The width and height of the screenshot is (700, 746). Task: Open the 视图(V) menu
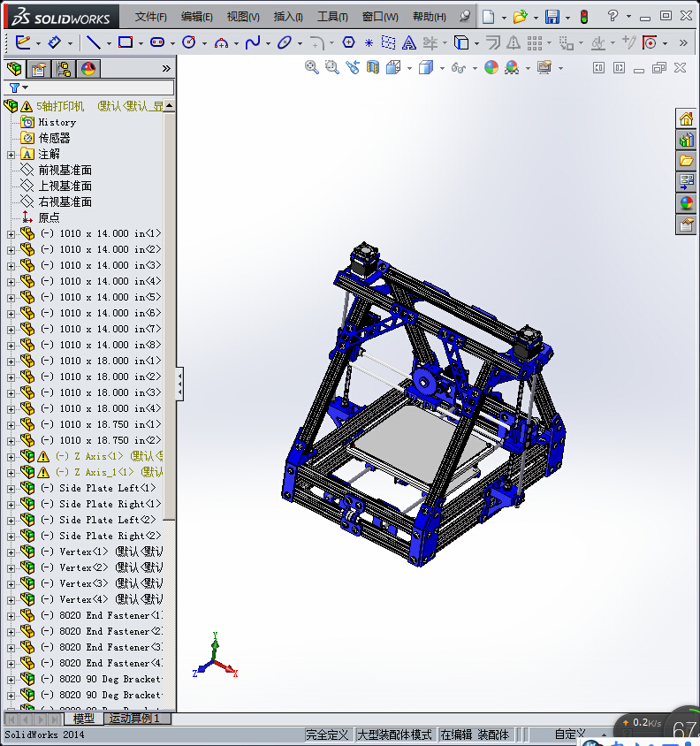pos(243,17)
